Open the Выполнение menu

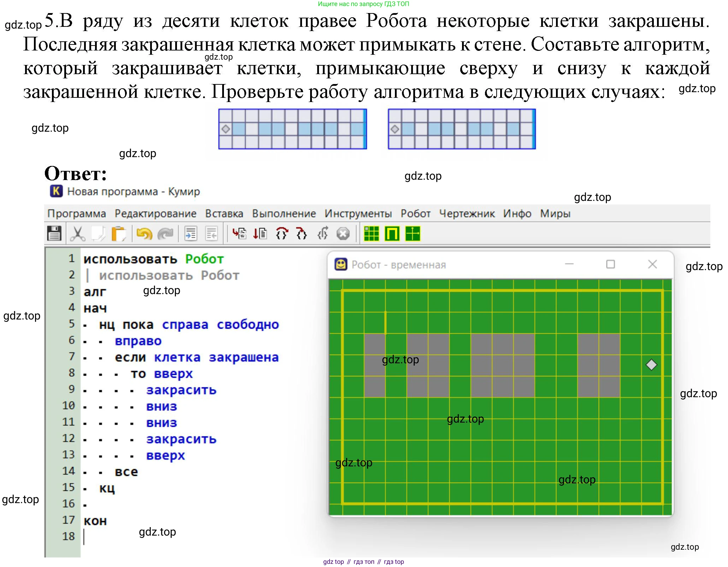click(x=284, y=213)
